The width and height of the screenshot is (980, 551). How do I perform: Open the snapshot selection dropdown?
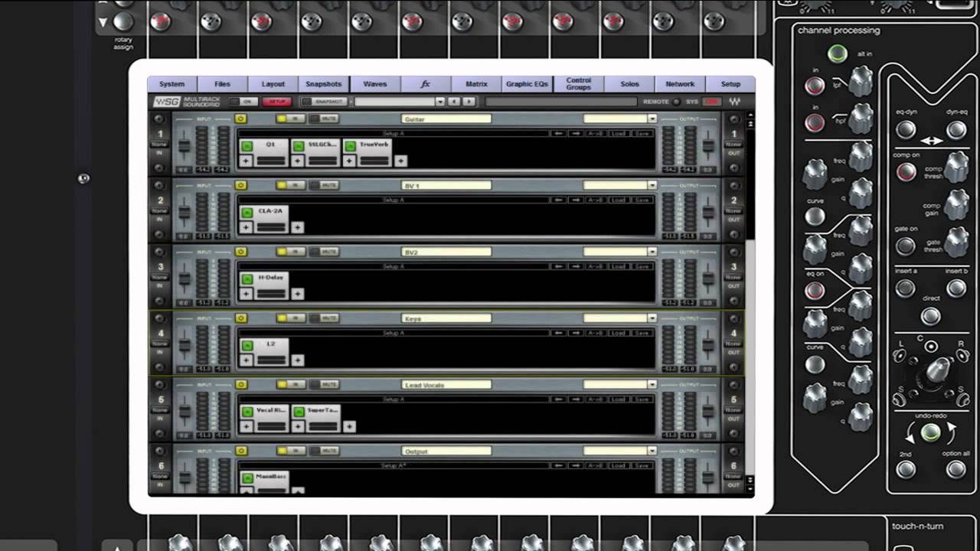[440, 102]
